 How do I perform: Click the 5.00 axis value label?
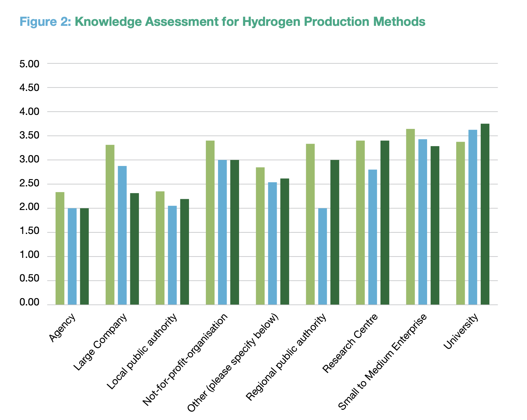pos(29,64)
